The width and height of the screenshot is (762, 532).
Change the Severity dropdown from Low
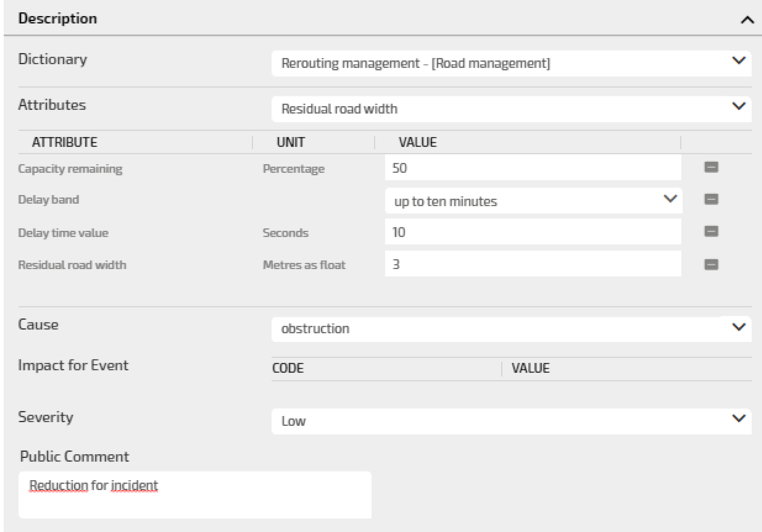click(511, 421)
